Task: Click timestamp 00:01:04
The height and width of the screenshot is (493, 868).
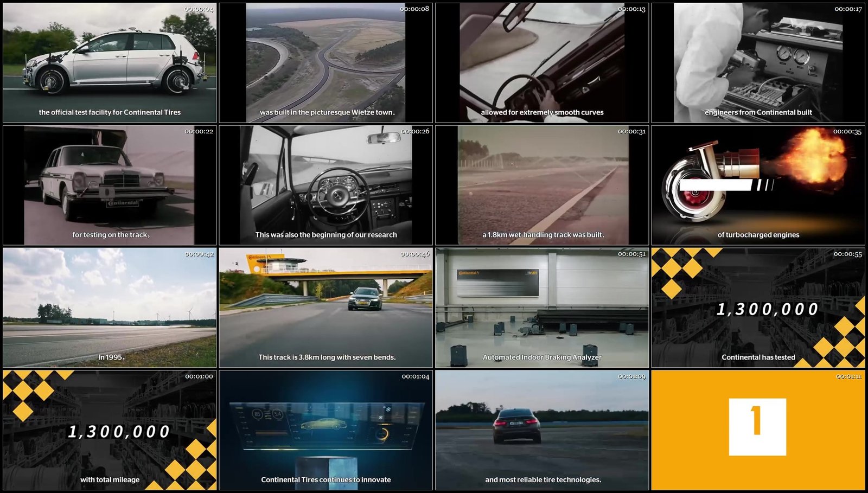Action: coord(415,376)
